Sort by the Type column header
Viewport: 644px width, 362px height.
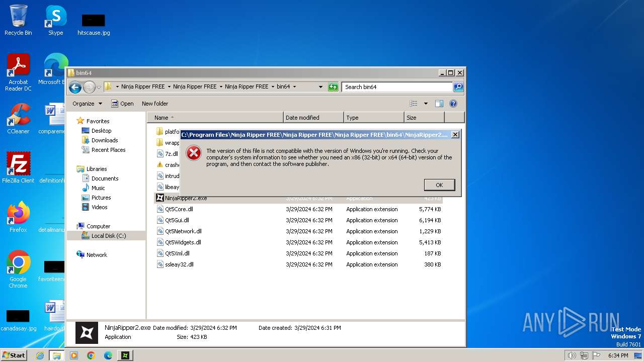(x=374, y=118)
